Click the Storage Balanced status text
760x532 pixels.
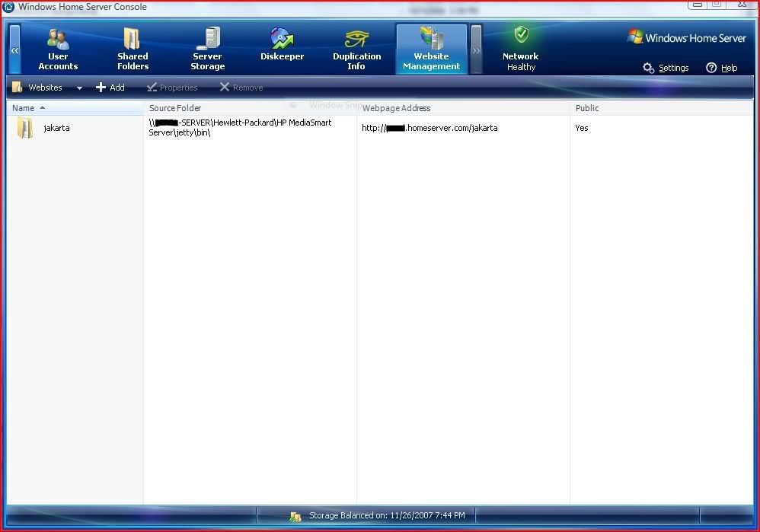[388, 515]
